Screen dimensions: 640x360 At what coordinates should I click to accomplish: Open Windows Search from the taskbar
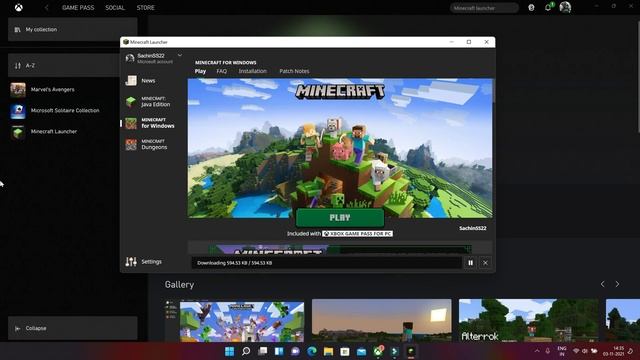click(246, 351)
